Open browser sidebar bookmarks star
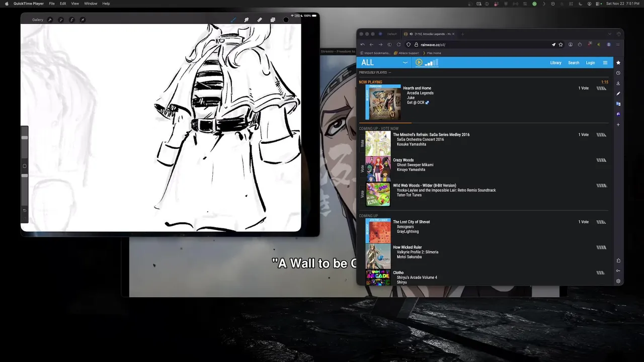Viewport: 644px width, 362px height. [618, 63]
